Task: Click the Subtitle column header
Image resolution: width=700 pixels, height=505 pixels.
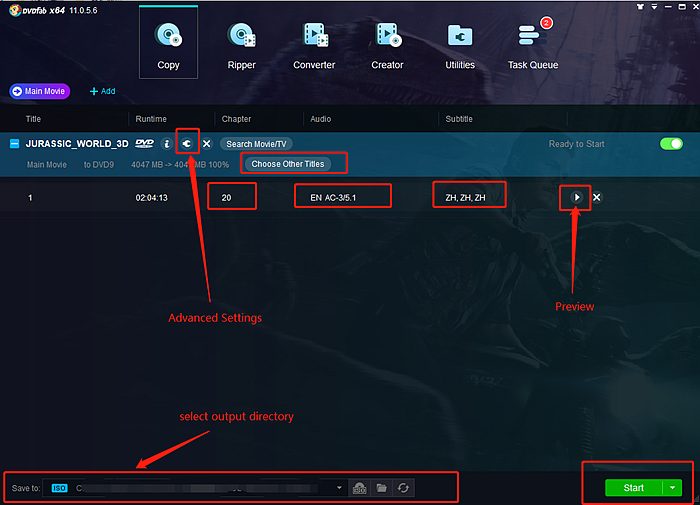Action: (459, 119)
